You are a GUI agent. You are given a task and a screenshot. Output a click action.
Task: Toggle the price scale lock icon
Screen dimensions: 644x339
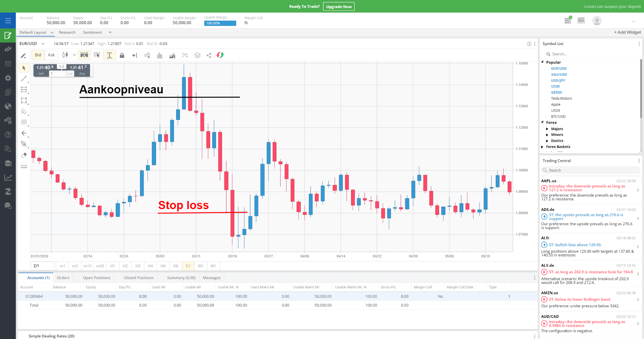pyautogui.click(x=122, y=55)
